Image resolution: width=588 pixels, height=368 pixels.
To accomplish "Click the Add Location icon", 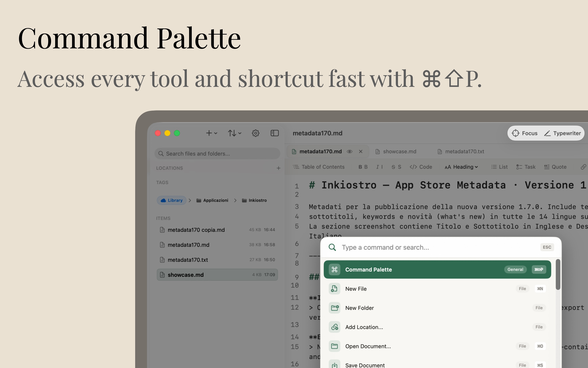I will tap(334, 327).
